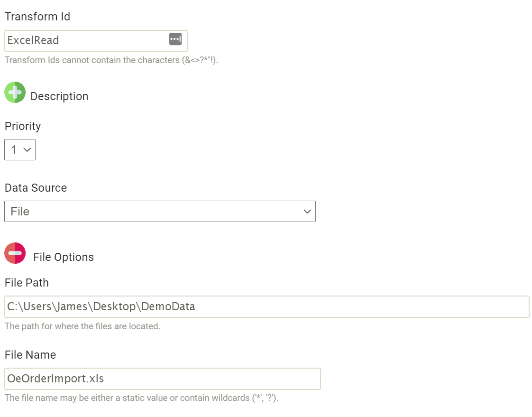Click the File Options heading
This screenshot has width=532, height=417.
click(x=63, y=257)
